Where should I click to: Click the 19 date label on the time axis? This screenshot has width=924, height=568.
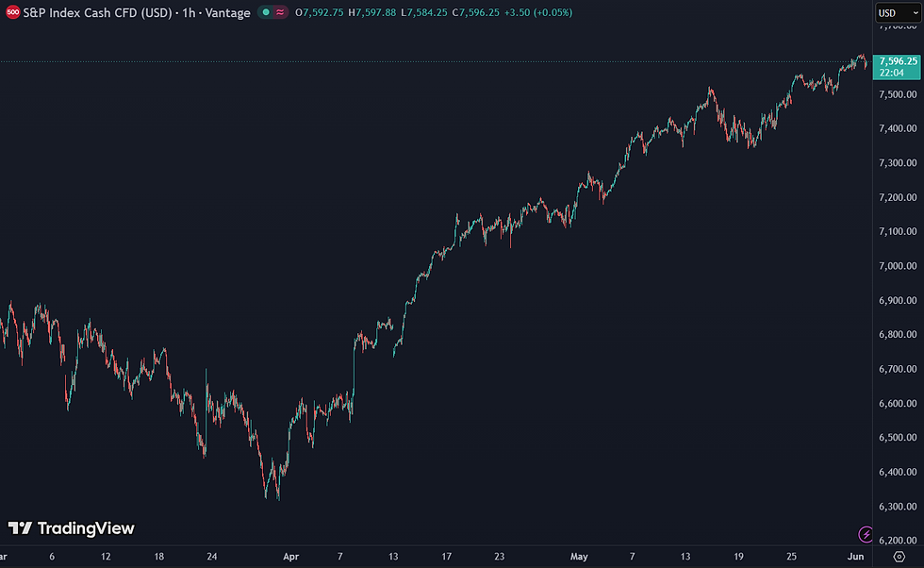(738, 556)
